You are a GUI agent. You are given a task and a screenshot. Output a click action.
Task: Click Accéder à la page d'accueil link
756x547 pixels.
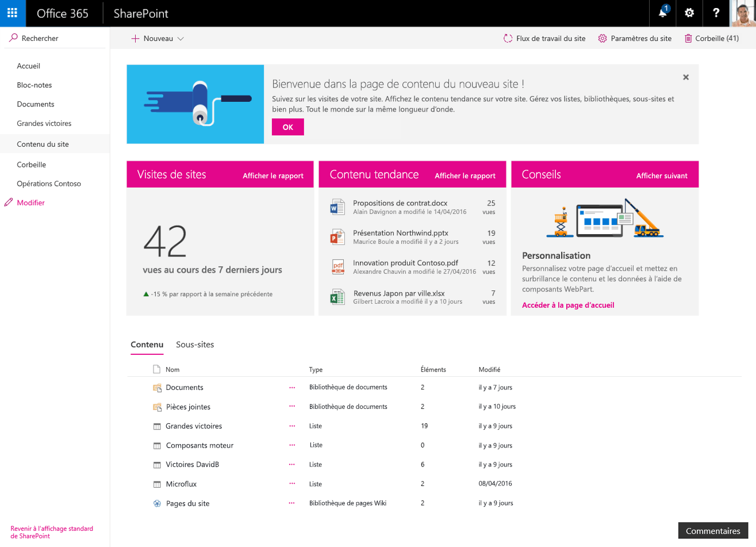coord(567,305)
